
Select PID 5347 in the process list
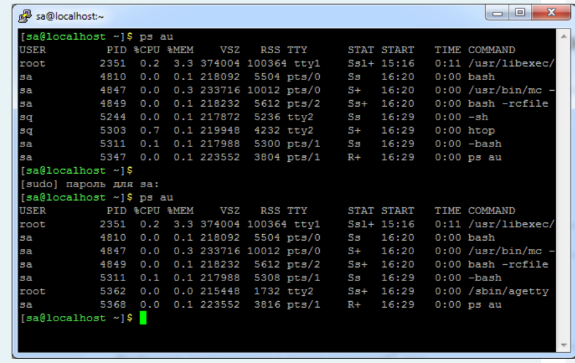113,157
